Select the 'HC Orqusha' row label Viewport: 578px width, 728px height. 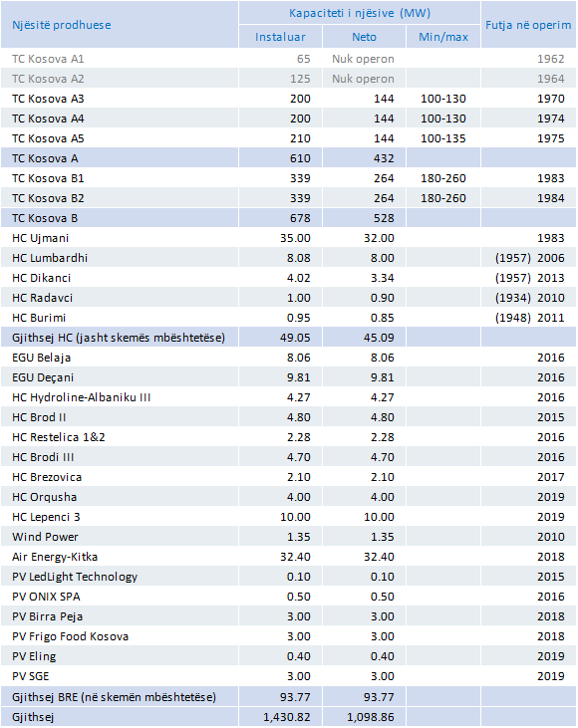[44, 498]
